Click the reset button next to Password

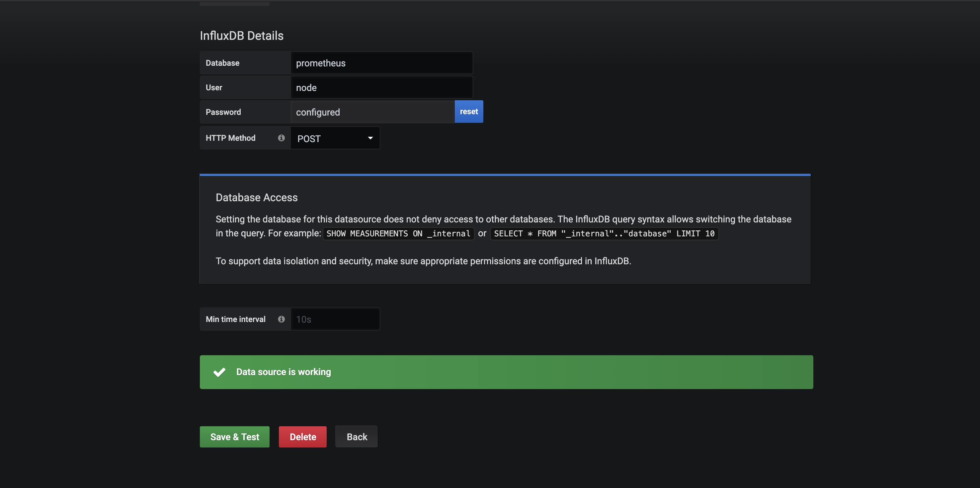469,112
